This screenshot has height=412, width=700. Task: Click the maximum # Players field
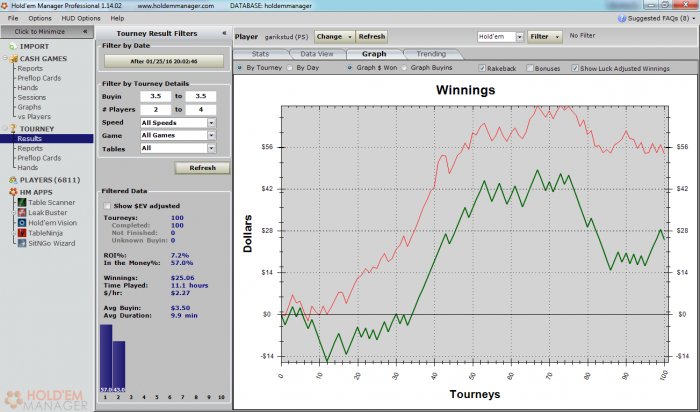point(200,109)
